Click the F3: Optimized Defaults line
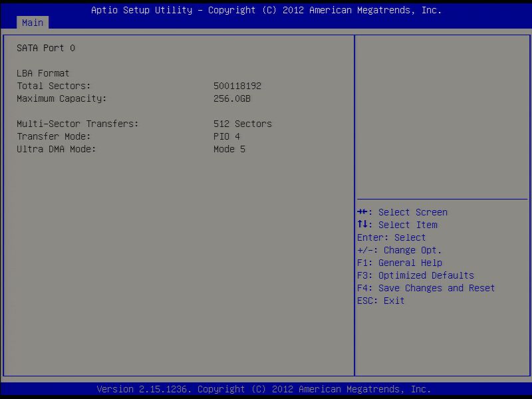 tap(415, 275)
